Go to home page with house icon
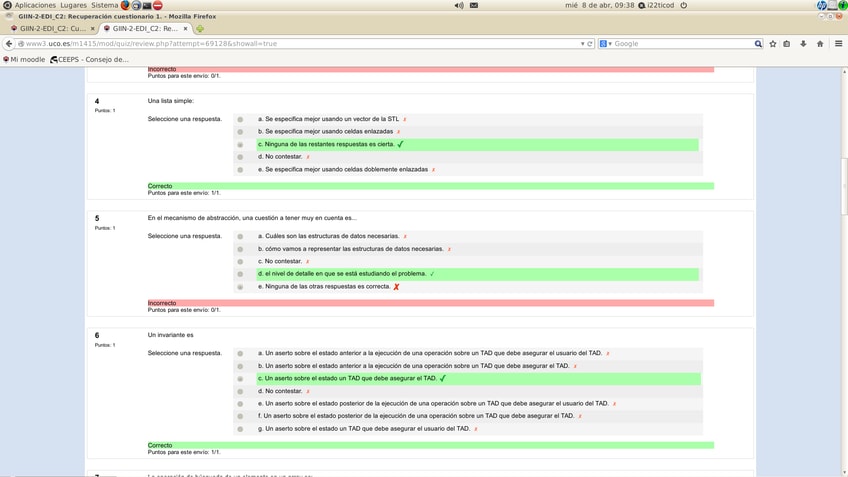This screenshot has width=848, height=477. coord(820,44)
